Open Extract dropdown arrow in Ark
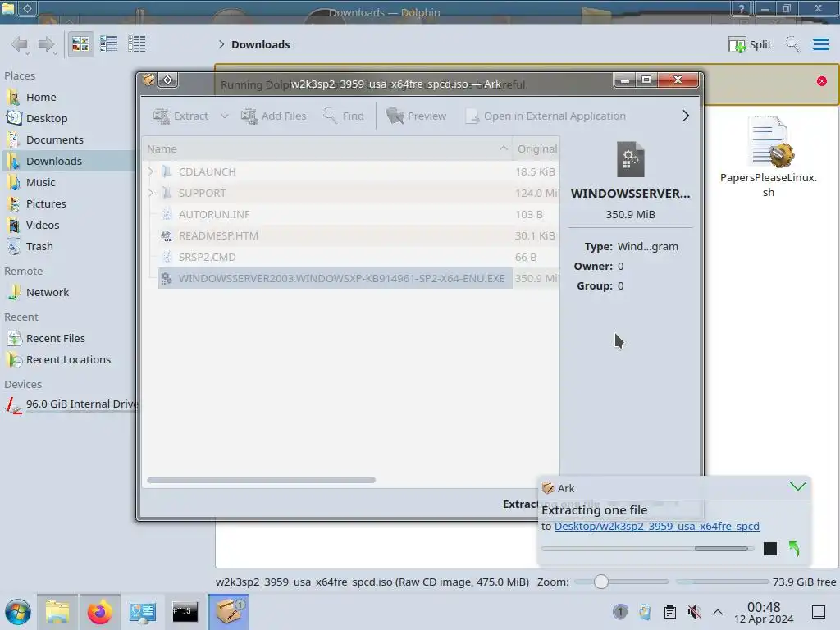The image size is (840, 630). click(x=225, y=116)
